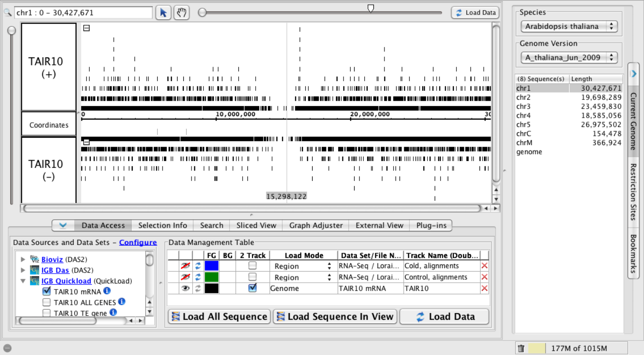Open the External View tab
Viewport: 644px width, 355px height.
tap(380, 225)
